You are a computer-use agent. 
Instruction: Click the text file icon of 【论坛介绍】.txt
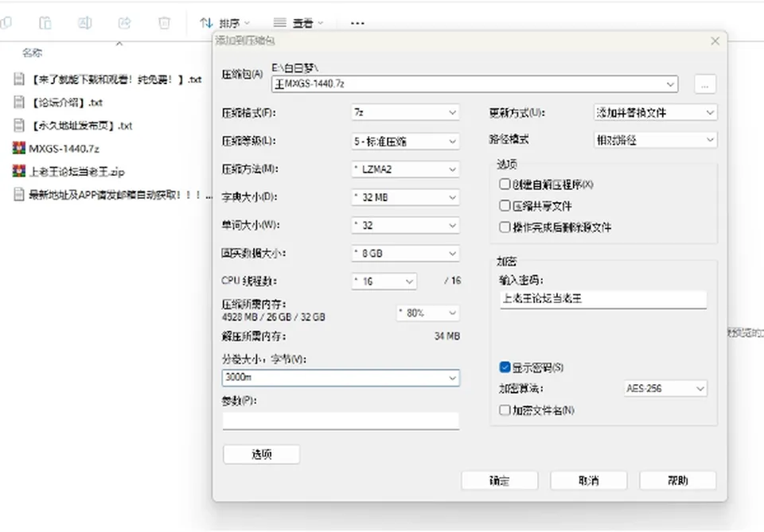pyautogui.click(x=19, y=102)
